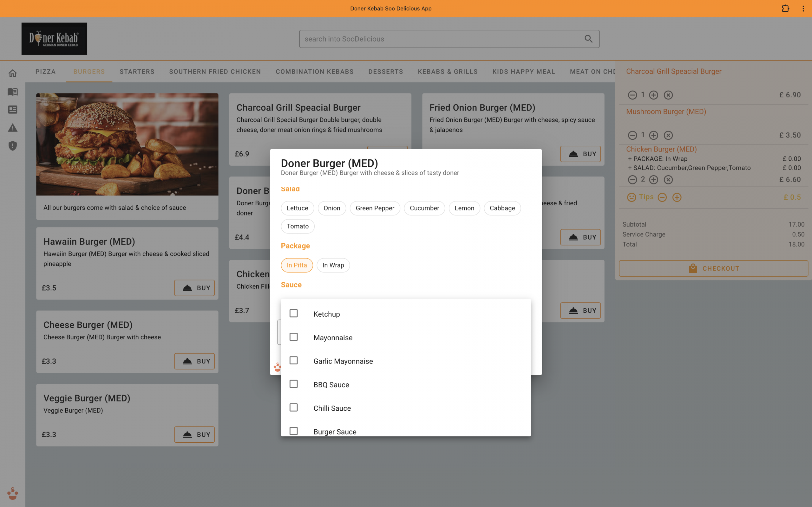Click the warning triangle sidebar icon
The width and height of the screenshot is (812, 507).
tap(13, 128)
